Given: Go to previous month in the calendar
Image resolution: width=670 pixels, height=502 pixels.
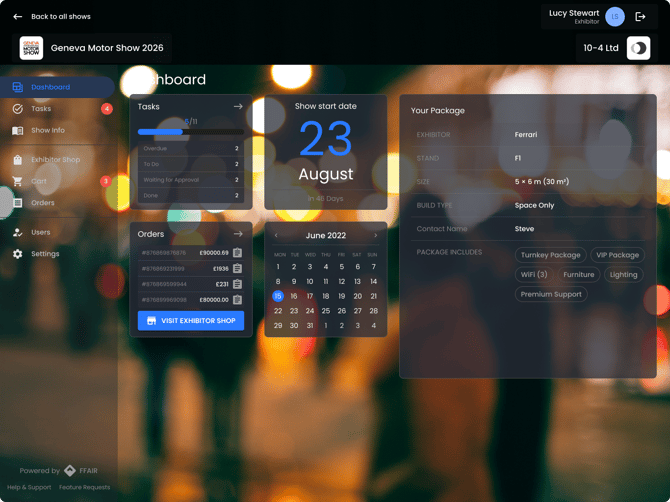Looking at the screenshot, I should (x=277, y=236).
